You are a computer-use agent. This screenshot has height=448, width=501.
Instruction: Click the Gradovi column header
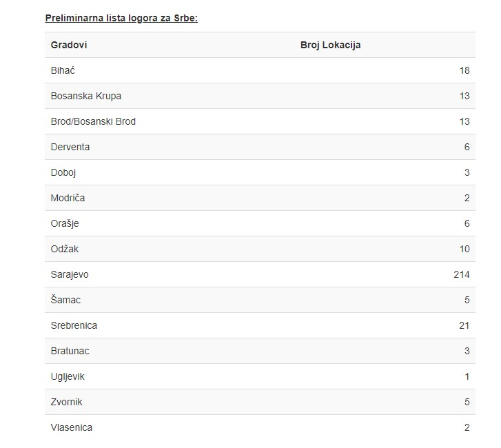pos(69,45)
